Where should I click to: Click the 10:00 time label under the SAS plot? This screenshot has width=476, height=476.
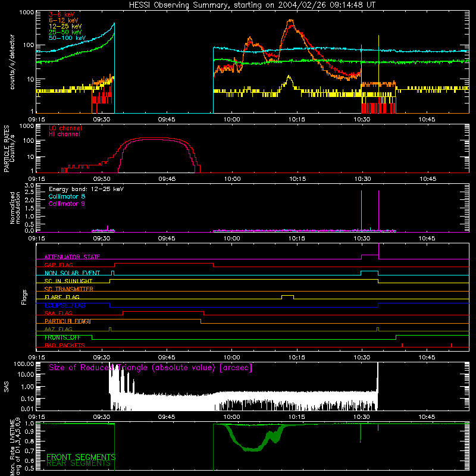click(232, 417)
